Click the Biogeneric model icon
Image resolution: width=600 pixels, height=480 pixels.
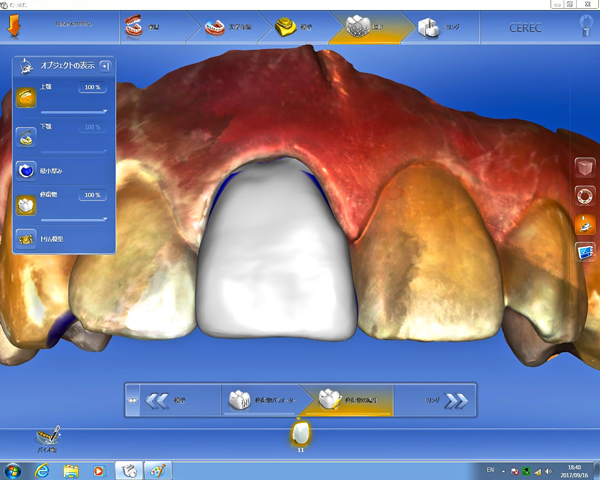click(x=48, y=439)
